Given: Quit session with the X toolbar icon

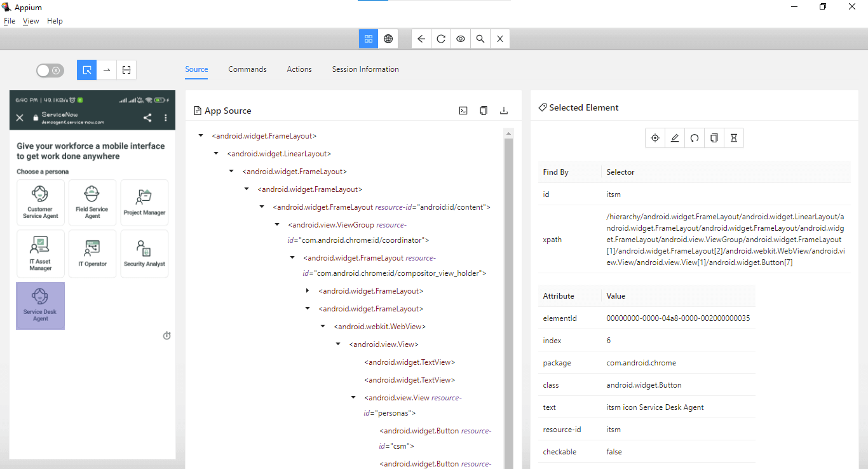Looking at the screenshot, I should [500, 39].
